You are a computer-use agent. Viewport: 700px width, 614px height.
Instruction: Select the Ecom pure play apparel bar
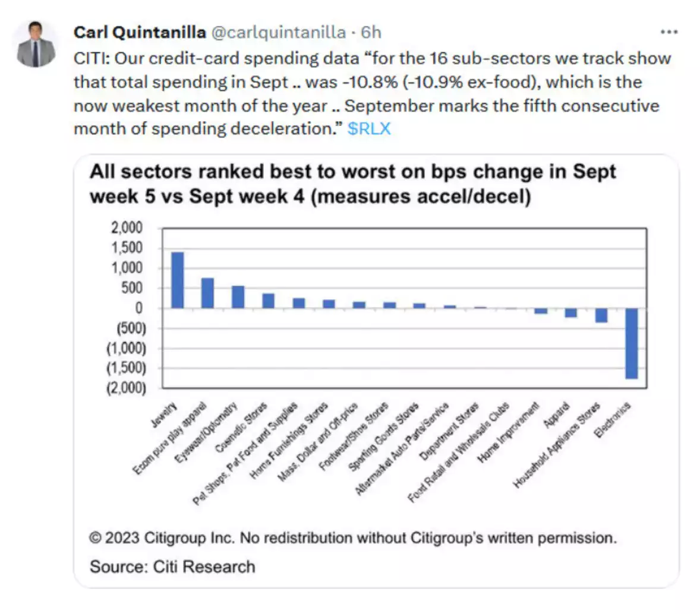click(207, 293)
